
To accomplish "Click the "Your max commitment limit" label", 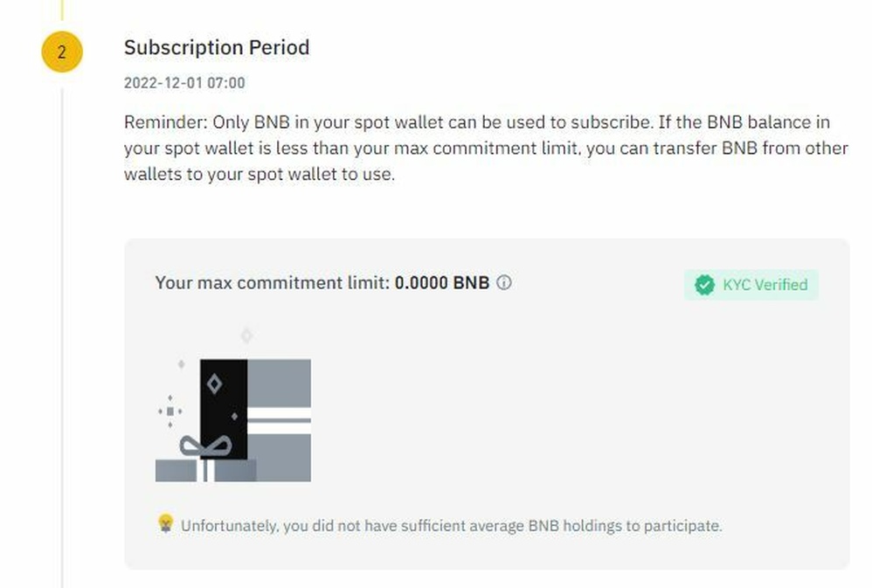I will coord(272,283).
